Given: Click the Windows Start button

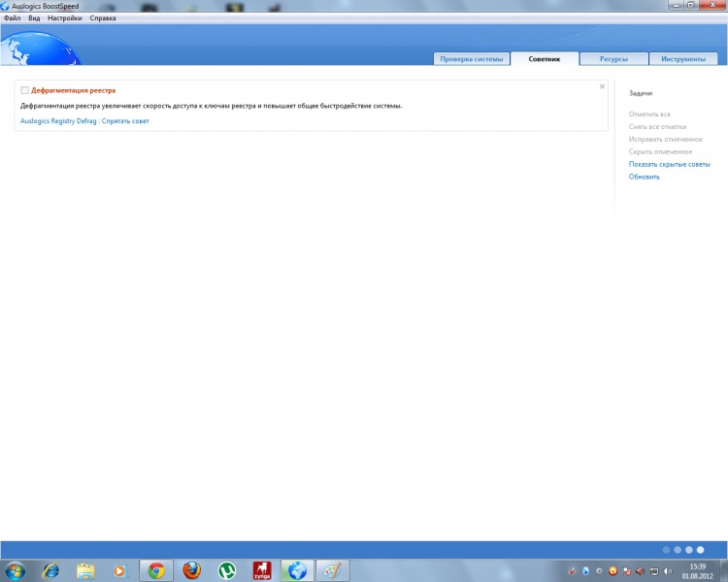Looking at the screenshot, I should click(16, 570).
